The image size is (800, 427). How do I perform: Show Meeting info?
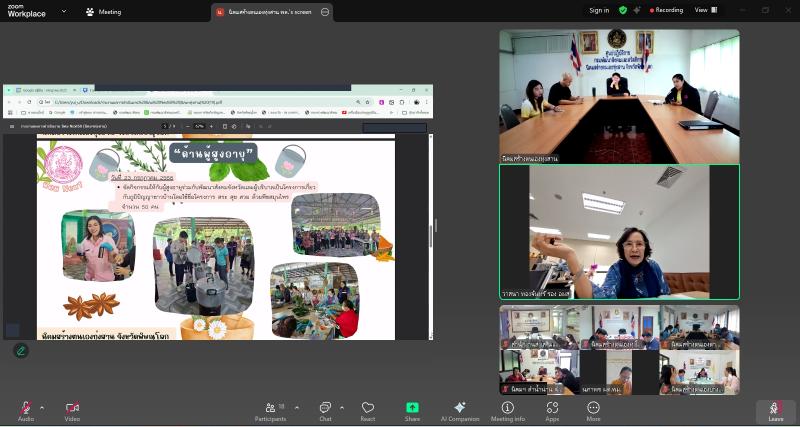508,411
